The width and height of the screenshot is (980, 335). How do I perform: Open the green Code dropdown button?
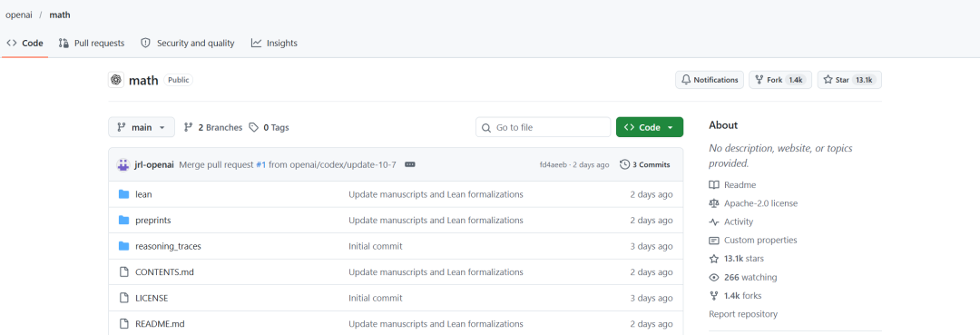pos(650,127)
